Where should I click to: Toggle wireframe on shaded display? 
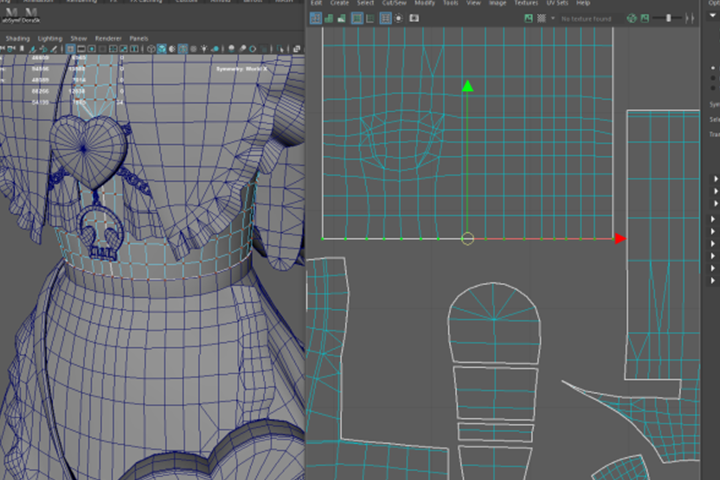point(183,49)
